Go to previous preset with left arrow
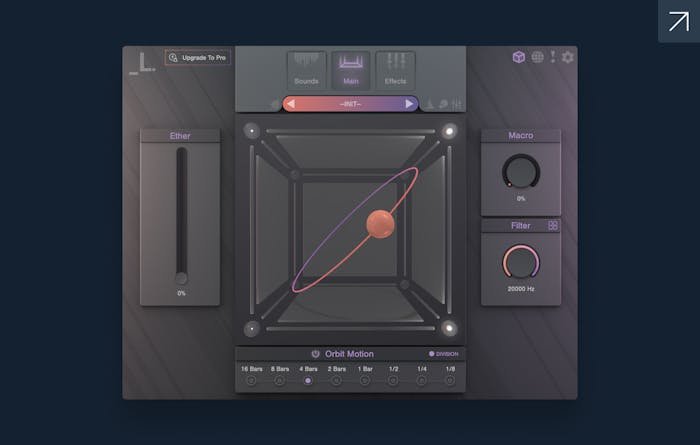Viewport: 700px width, 445px height. pyautogui.click(x=291, y=104)
